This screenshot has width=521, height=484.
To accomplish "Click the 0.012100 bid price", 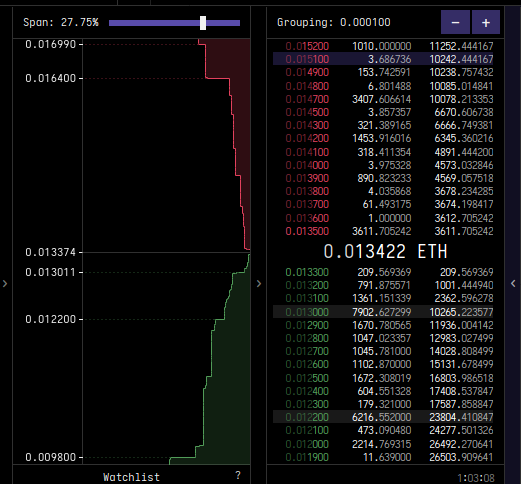I will pyautogui.click(x=307, y=430).
